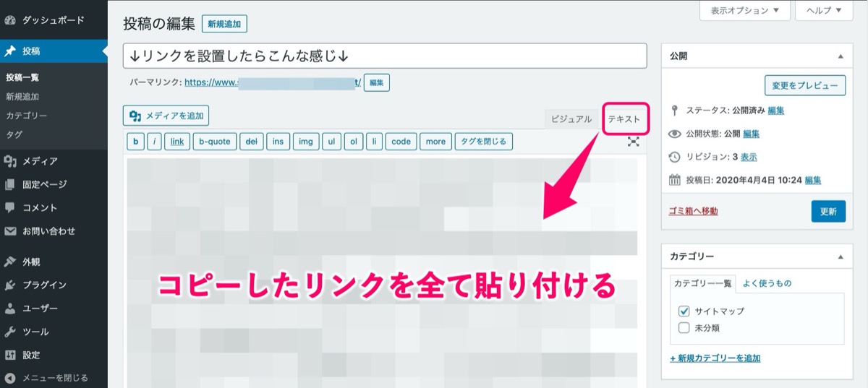Viewport: 868px width, 388px height.
Task: Click the eye icon next to 公開状態
Action: (x=675, y=134)
